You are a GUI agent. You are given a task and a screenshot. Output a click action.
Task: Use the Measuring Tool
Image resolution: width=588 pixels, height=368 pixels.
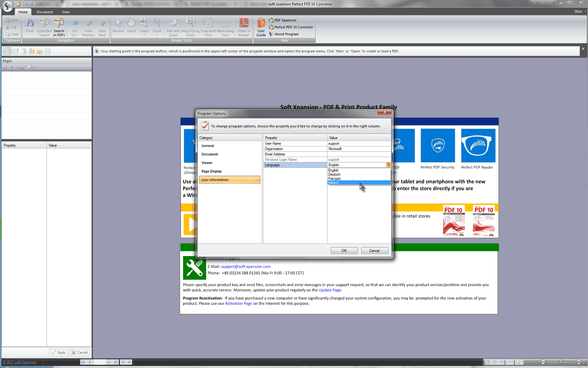[x=225, y=27]
